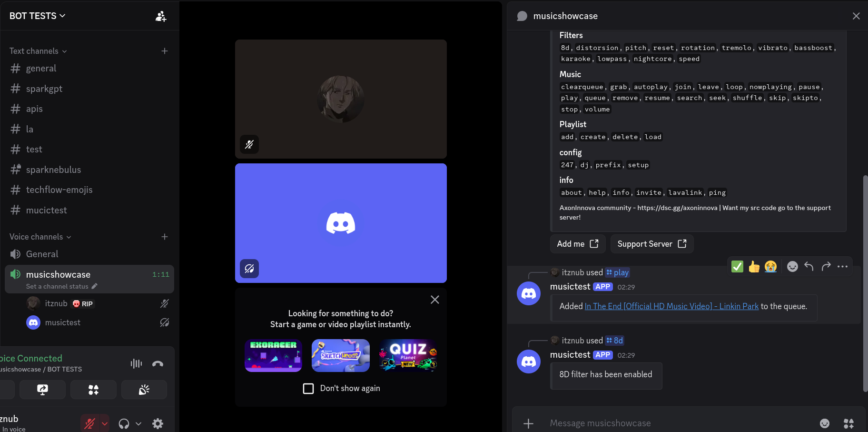Open the In The End Linkin Park link
Image resolution: width=868 pixels, height=432 pixels.
pos(671,306)
